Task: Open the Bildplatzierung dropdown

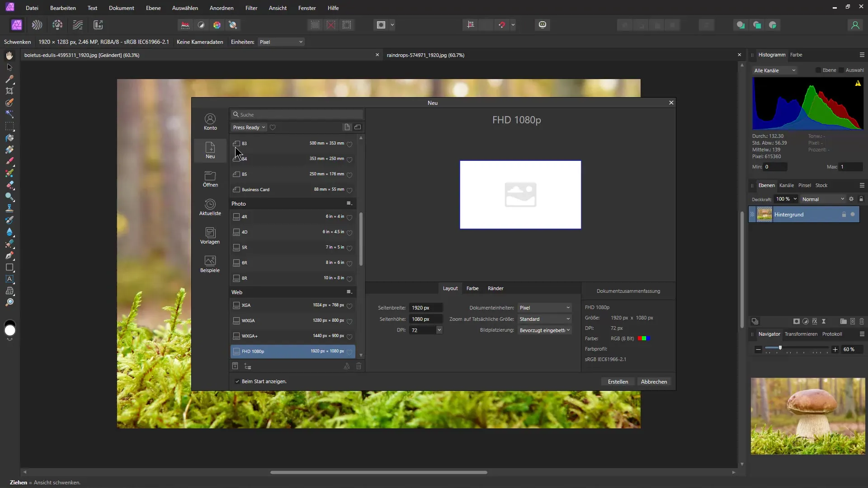Action: pos(544,330)
